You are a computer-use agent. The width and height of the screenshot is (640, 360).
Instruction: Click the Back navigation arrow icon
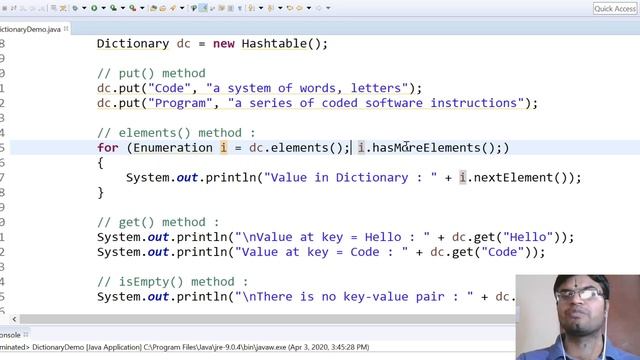click(299, 8)
